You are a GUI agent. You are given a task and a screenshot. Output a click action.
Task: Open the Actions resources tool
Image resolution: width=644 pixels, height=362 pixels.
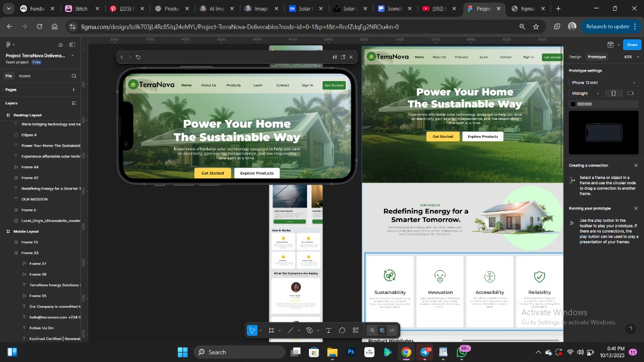click(x=355, y=330)
